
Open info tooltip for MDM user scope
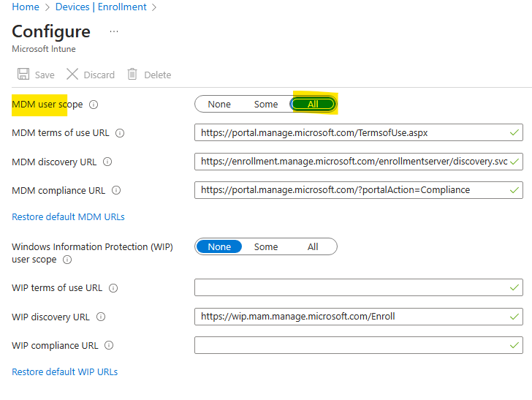click(94, 105)
